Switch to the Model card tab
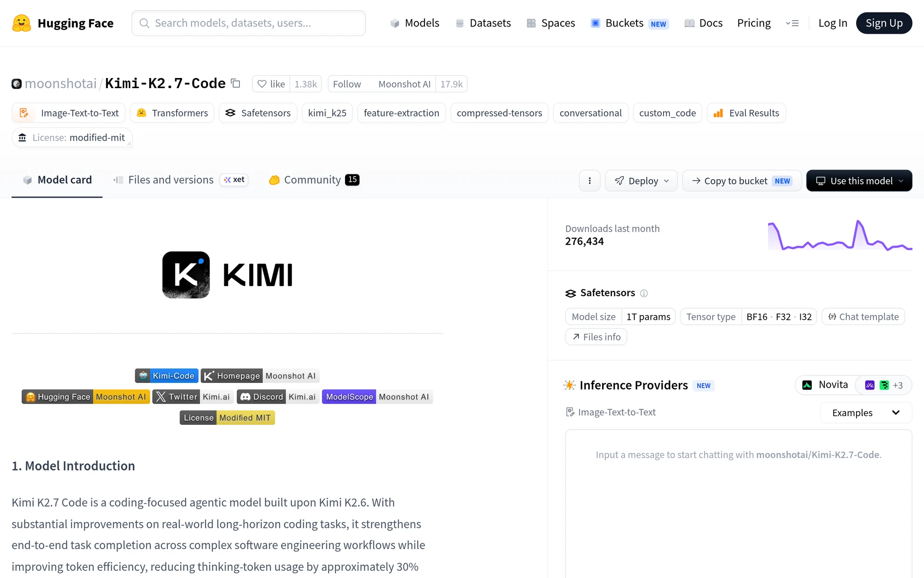The width and height of the screenshot is (924, 578). pos(57,180)
